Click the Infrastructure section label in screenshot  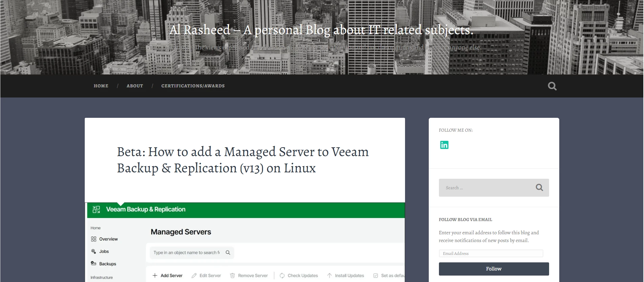pos(102,277)
